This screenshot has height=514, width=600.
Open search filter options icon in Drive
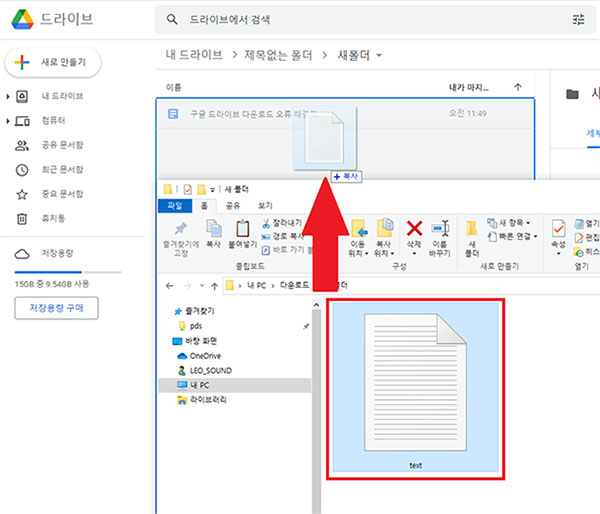coord(578,19)
